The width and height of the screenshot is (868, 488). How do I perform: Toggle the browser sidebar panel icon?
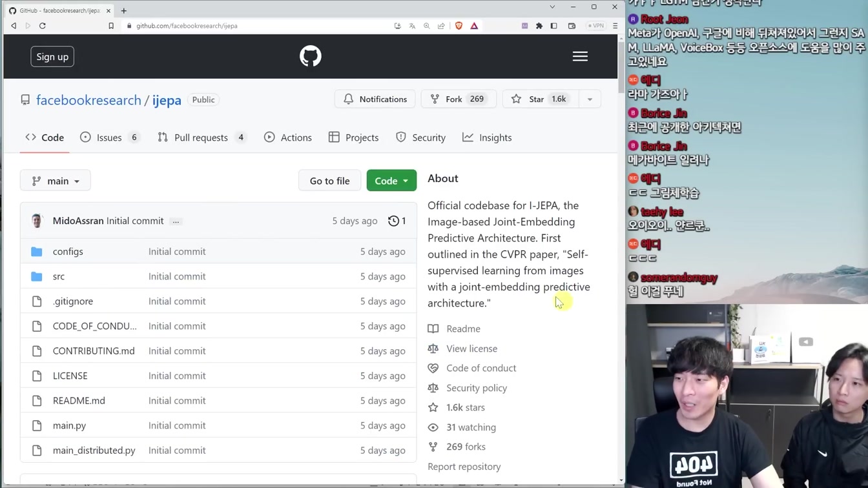pyautogui.click(x=553, y=26)
